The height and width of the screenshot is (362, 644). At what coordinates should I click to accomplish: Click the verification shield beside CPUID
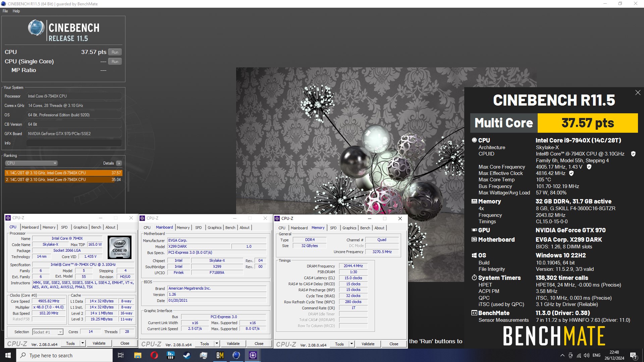pos(633,154)
